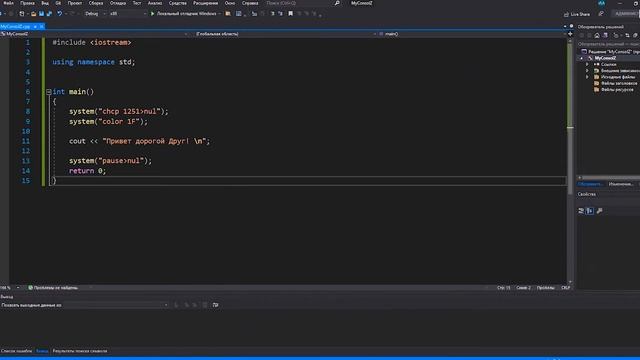Click the Live Share button
The width and height of the screenshot is (640, 360).
[577, 14]
